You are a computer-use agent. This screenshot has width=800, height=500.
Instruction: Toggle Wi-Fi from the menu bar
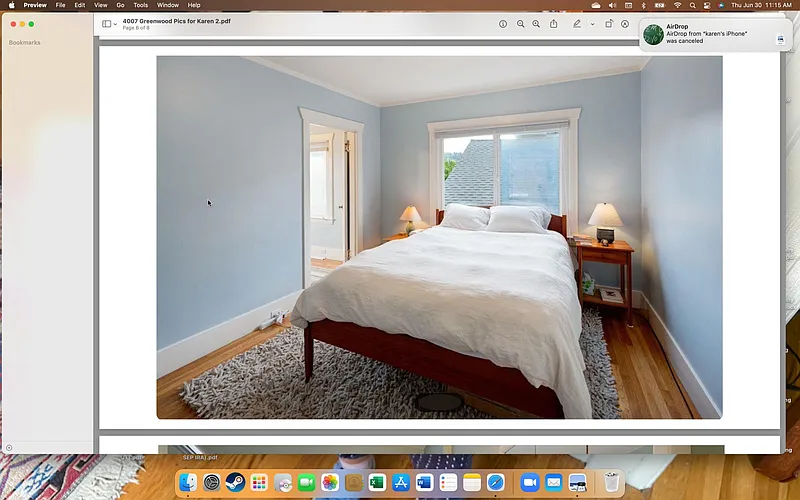[x=677, y=5]
